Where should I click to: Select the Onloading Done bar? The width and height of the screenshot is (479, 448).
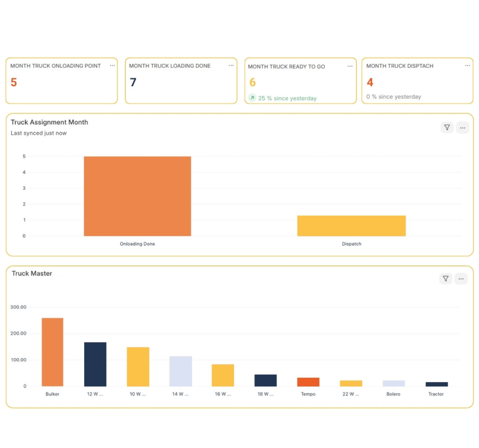click(137, 196)
